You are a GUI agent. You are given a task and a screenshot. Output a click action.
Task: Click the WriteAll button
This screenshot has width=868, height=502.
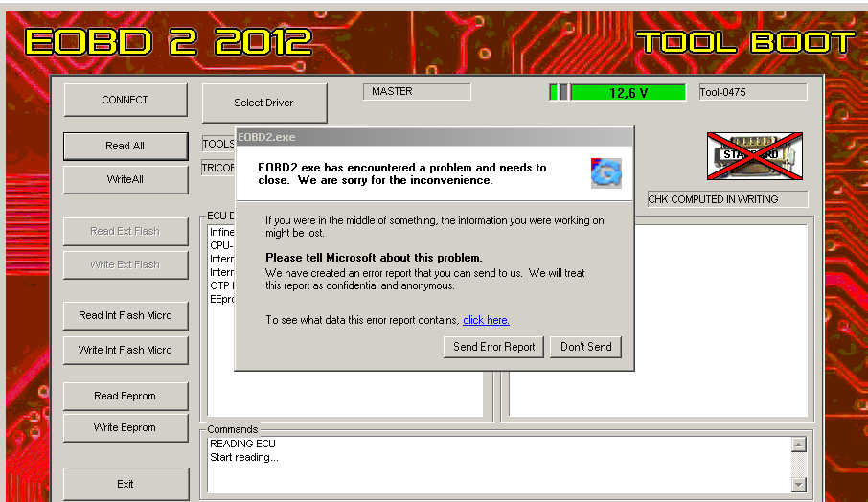click(x=126, y=179)
